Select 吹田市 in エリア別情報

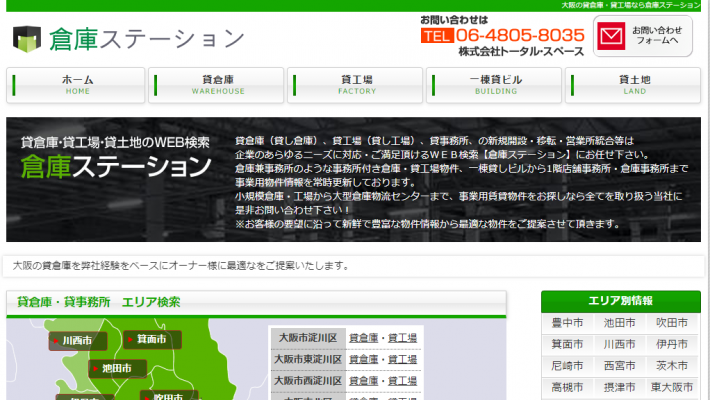coord(671,322)
